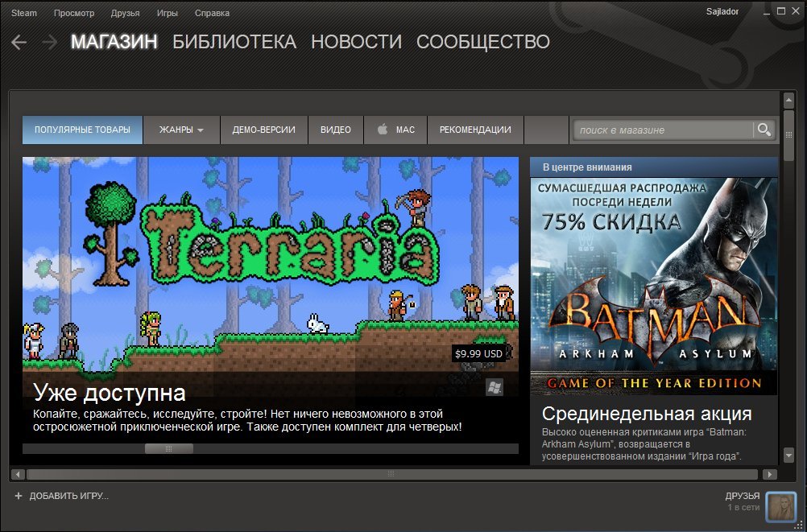
Task: Open the MAC store tab
Action: 395,130
